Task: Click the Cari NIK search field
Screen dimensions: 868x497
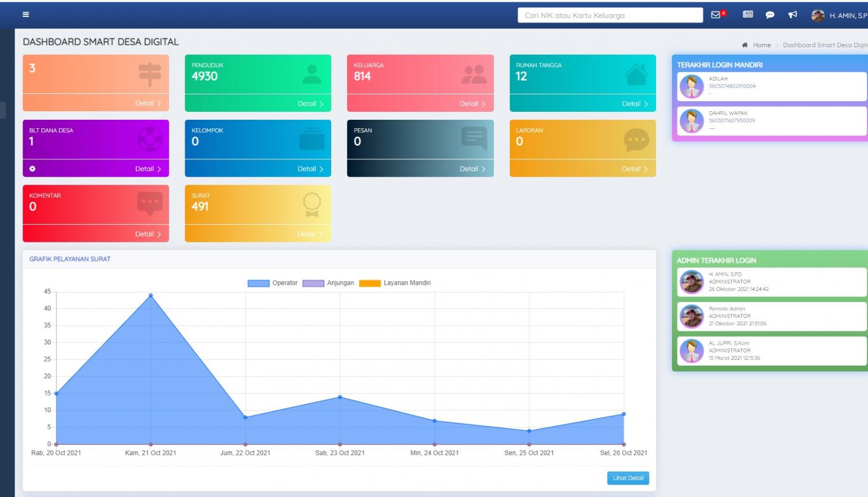Action: 610,15
